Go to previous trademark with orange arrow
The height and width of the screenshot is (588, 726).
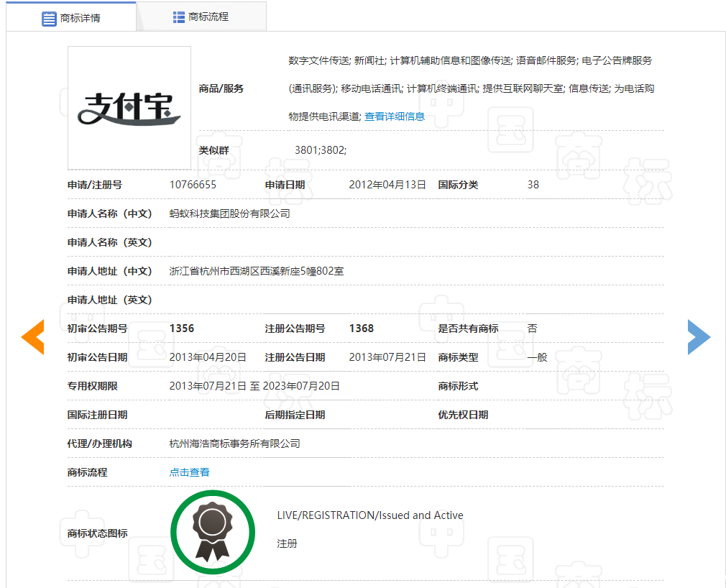point(33,337)
